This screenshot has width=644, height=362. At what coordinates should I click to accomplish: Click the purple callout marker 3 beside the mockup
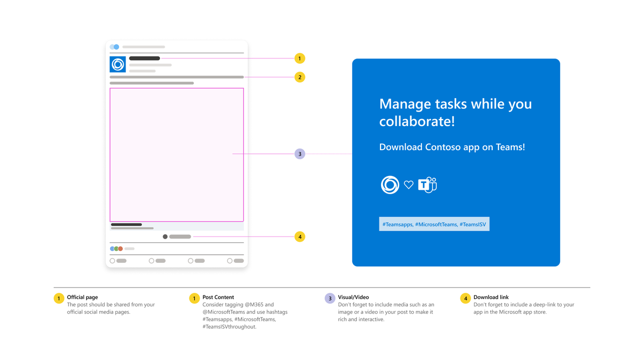point(299,154)
